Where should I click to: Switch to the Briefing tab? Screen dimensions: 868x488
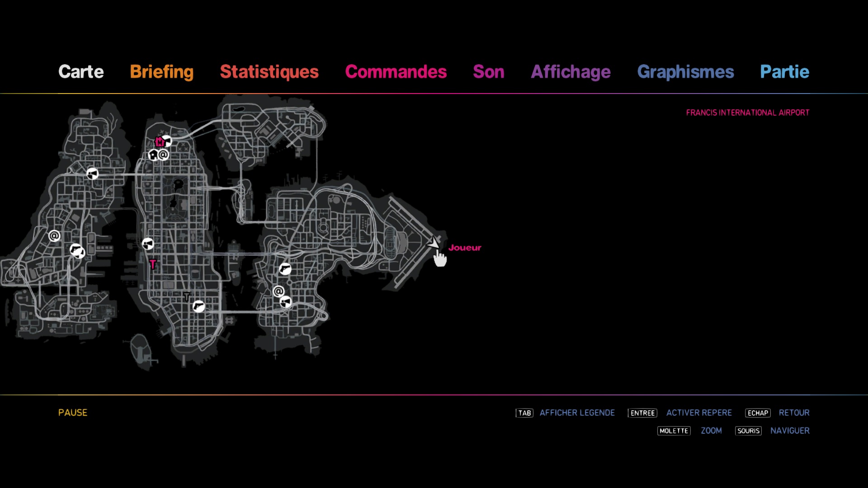162,72
